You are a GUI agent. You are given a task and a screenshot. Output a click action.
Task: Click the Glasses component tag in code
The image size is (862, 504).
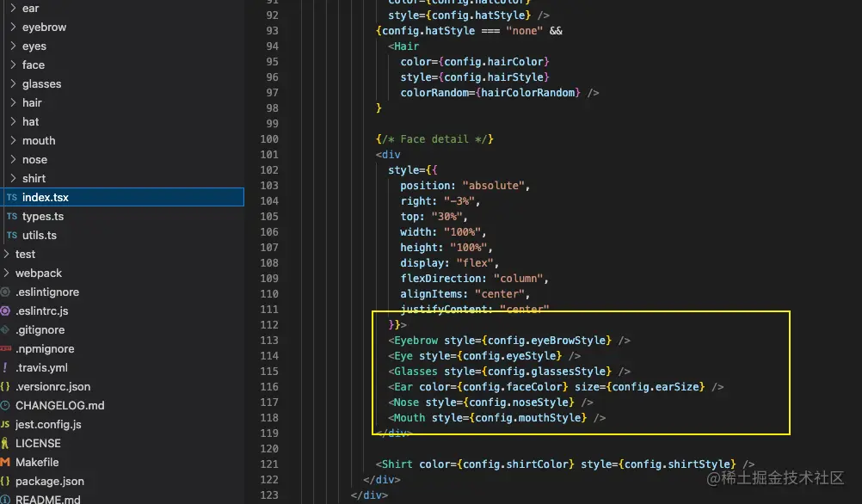416,372
